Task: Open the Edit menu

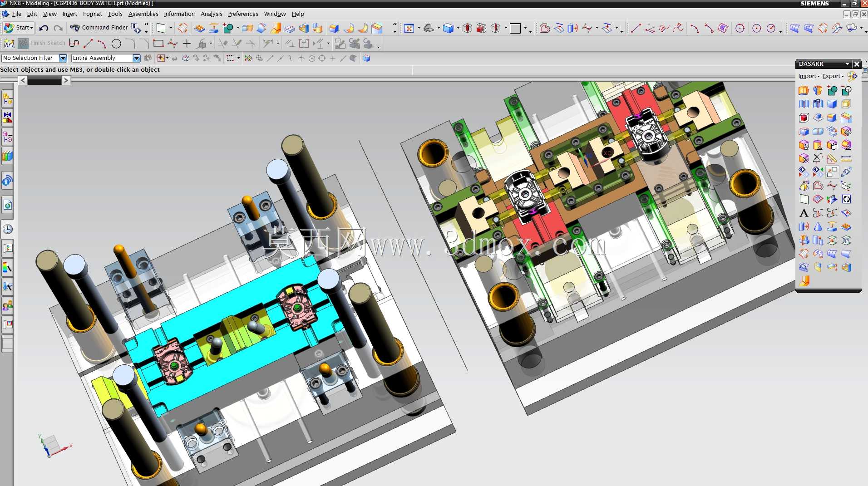Action: click(x=32, y=14)
